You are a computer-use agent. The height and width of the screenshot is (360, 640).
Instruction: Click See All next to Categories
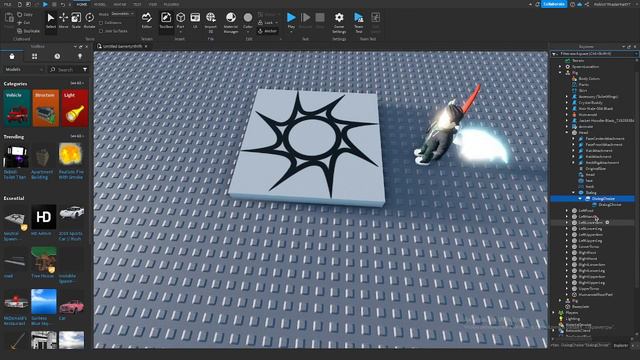77,83
